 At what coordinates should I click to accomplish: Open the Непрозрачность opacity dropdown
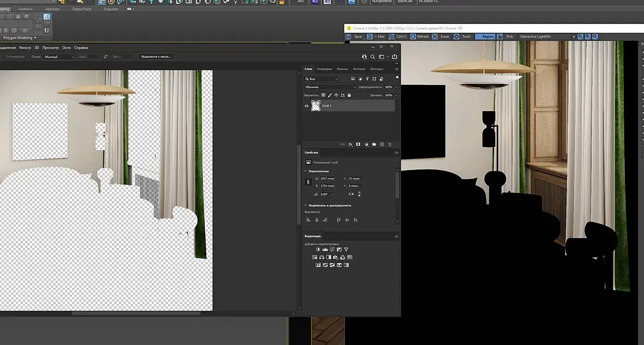396,87
